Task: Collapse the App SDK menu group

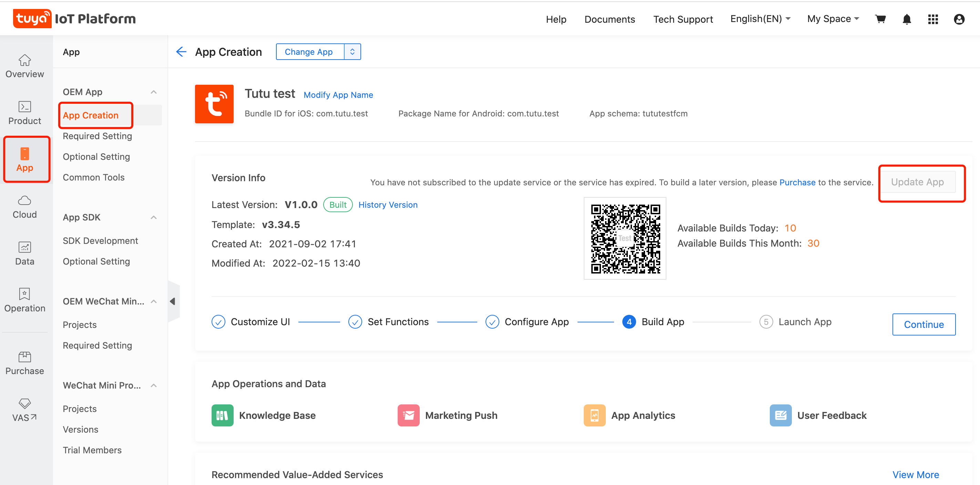Action: point(154,218)
